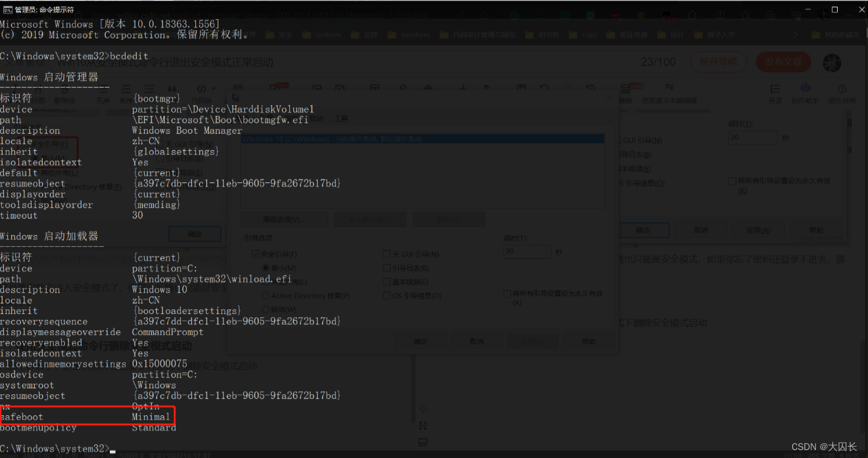Click the toolsdisplayorder entry label
The height and width of the screenshot is (458, 868).
coord(47,205)
